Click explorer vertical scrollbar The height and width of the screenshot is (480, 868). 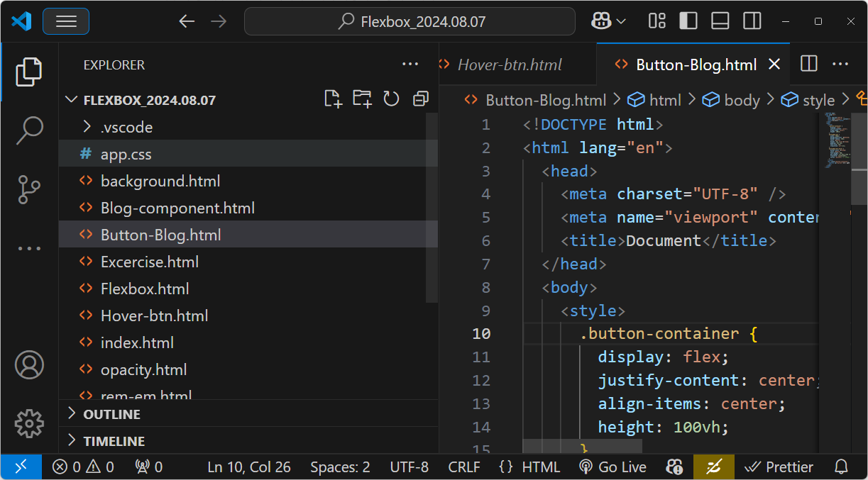pyautogui.click(x=432, y=207)
